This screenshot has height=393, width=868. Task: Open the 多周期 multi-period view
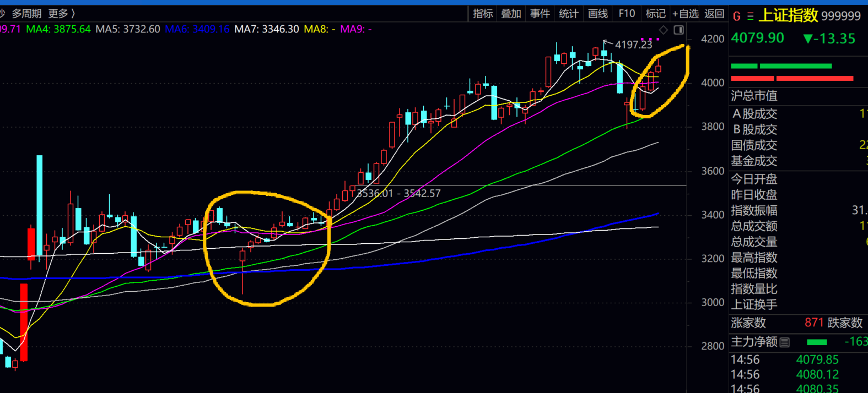coord(26,13)
